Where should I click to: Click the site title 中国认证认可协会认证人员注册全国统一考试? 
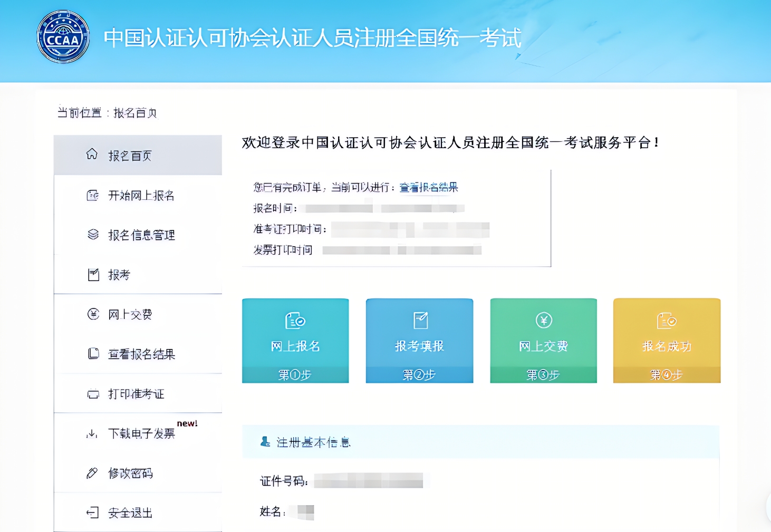coord(313,38)
